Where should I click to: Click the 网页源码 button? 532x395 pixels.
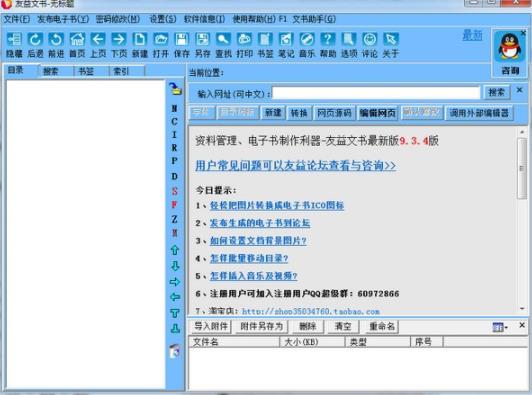[x=334, y=113]
